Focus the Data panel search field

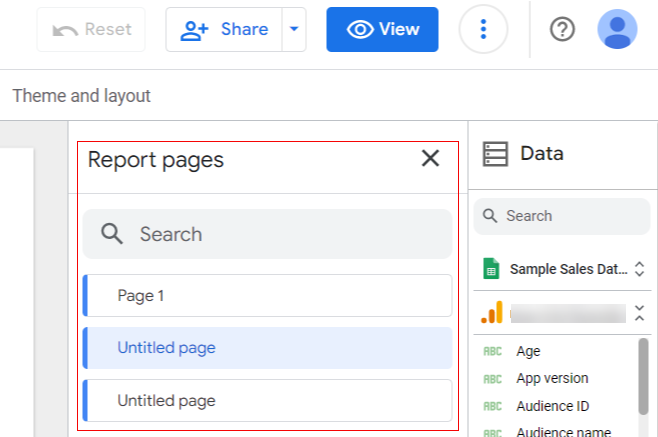click(x=561, y=216)
